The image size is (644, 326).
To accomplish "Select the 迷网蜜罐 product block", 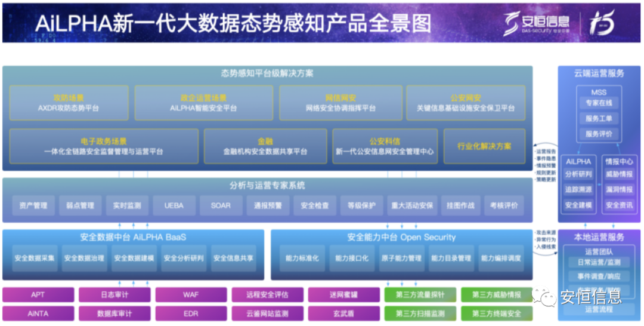I will (344, 295).
